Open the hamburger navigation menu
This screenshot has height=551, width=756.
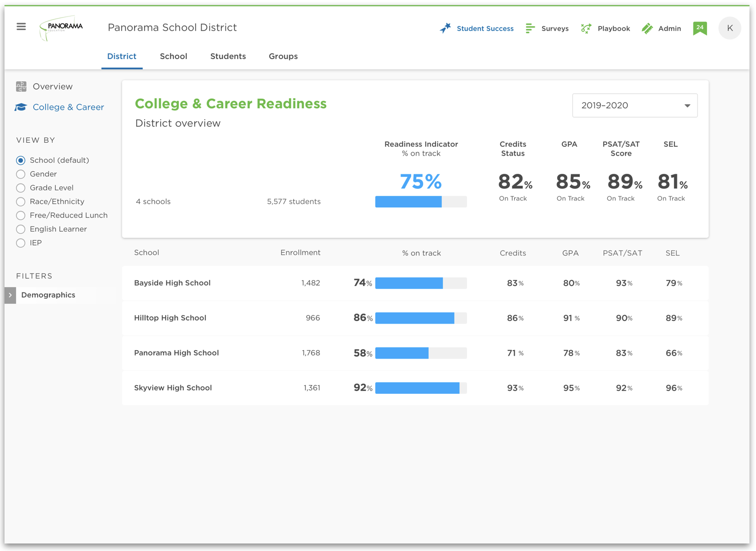pyautogui.click(x=21, y=27)
